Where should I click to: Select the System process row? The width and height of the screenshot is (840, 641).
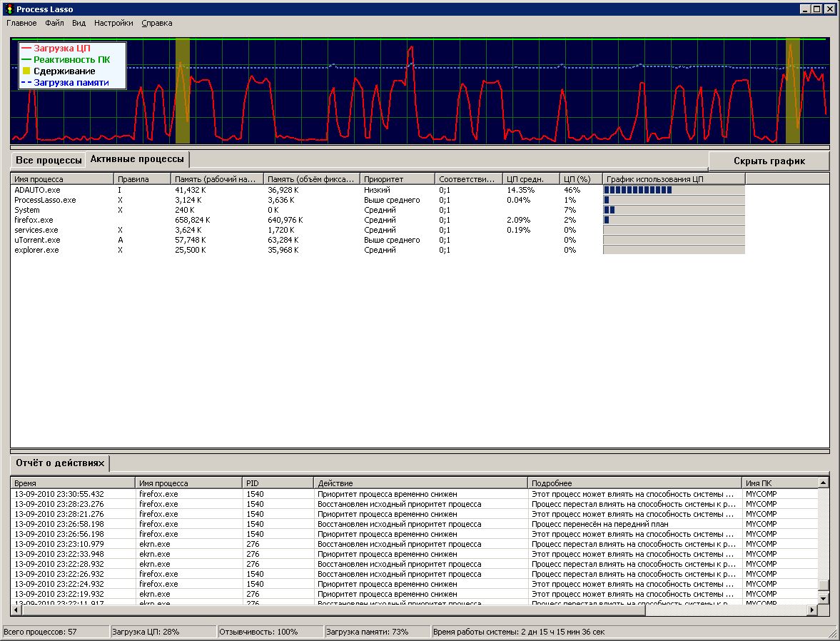(378, 210)
